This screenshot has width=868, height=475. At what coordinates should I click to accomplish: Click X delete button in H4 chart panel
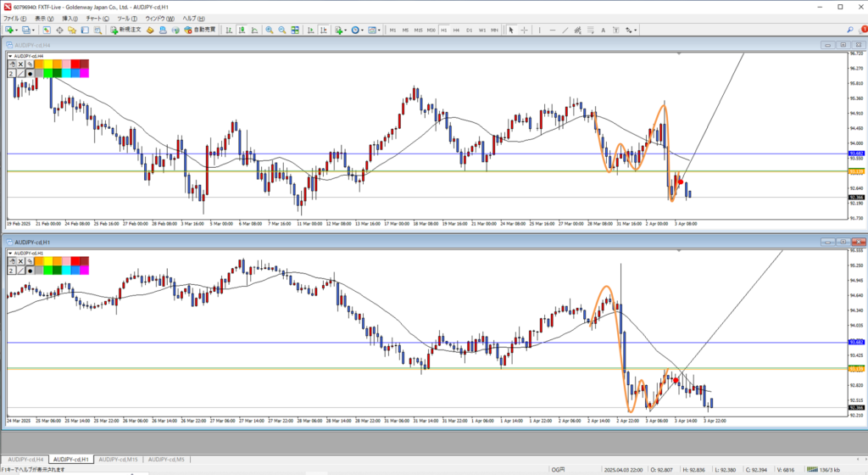click(x=20, y=64)
